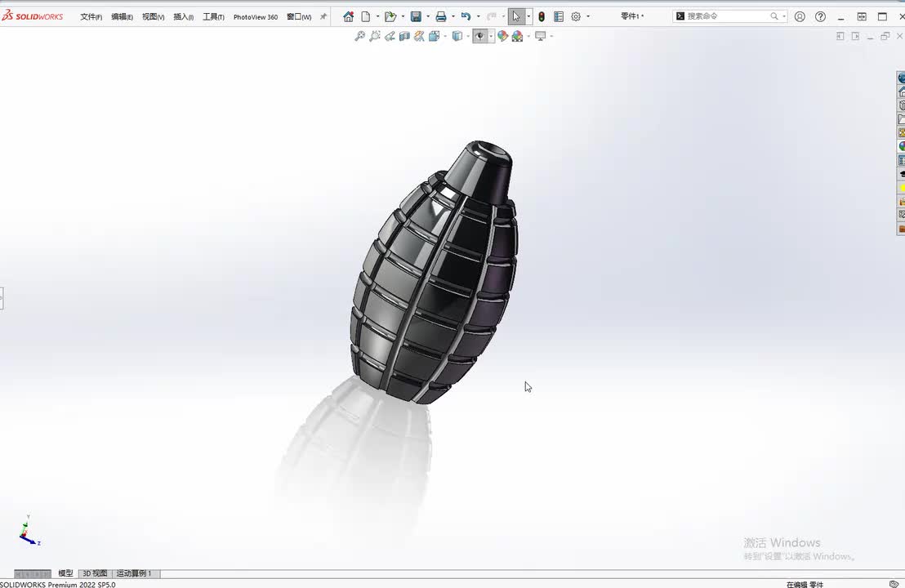Screen dimensions: 905x588
Task: Save the document with floppy icon
Action: click(x=416, y=16)
